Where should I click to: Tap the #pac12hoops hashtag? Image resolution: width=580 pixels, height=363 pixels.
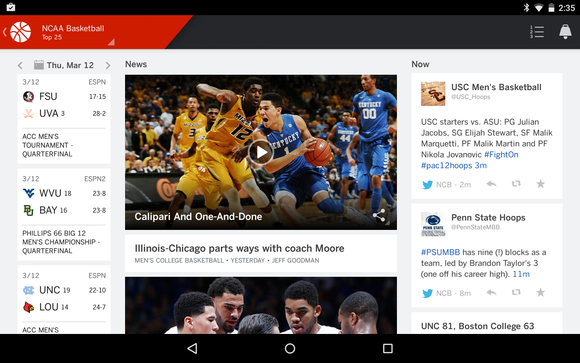point(446,165)
